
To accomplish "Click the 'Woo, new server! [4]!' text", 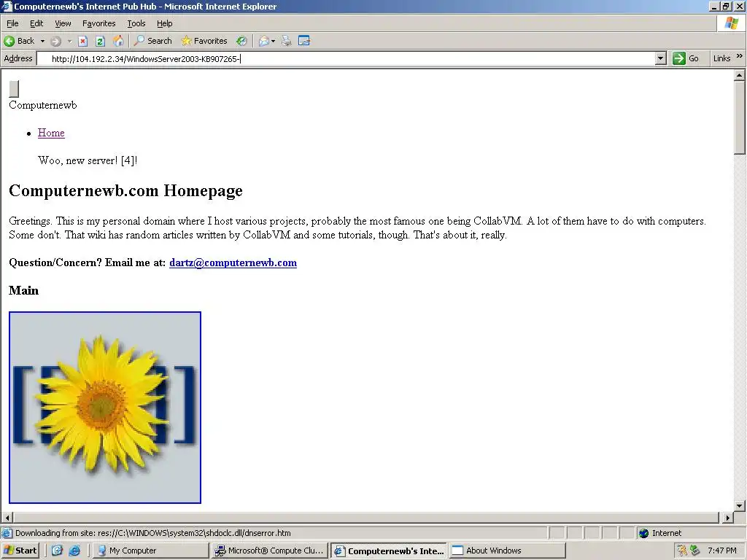I will click(x=88, y=160).
